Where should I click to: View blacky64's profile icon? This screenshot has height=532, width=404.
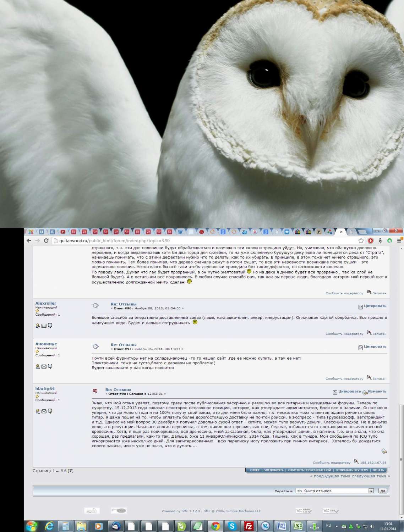(x=38, y=411)
